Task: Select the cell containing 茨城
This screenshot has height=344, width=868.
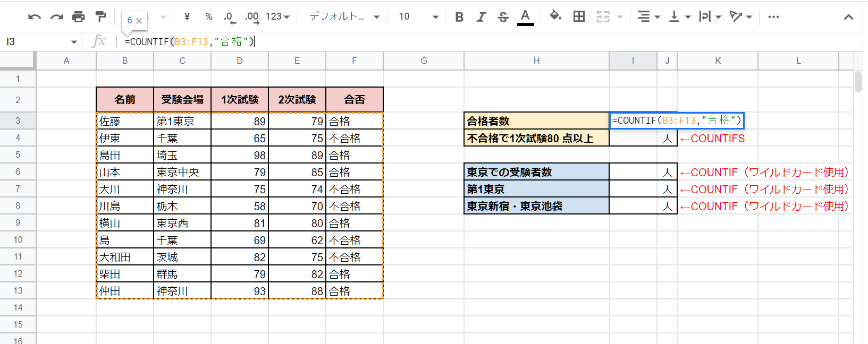Action: point(182,257)
